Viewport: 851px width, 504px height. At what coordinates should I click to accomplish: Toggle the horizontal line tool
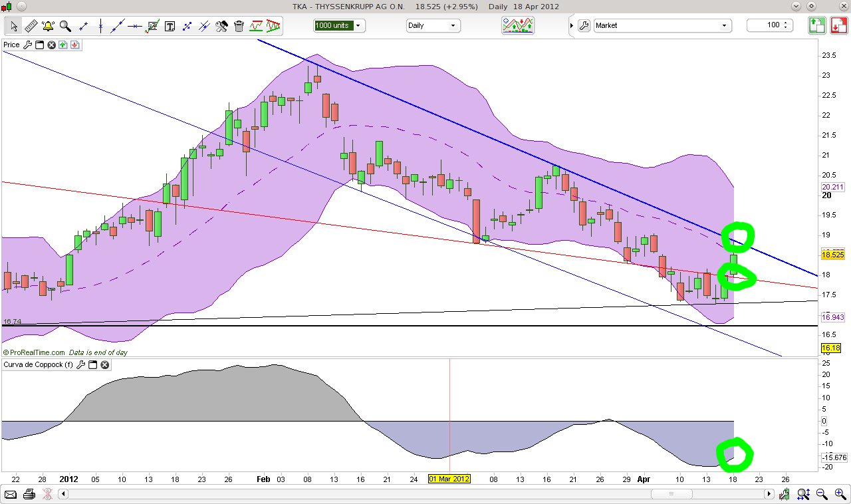pos(134,26)
